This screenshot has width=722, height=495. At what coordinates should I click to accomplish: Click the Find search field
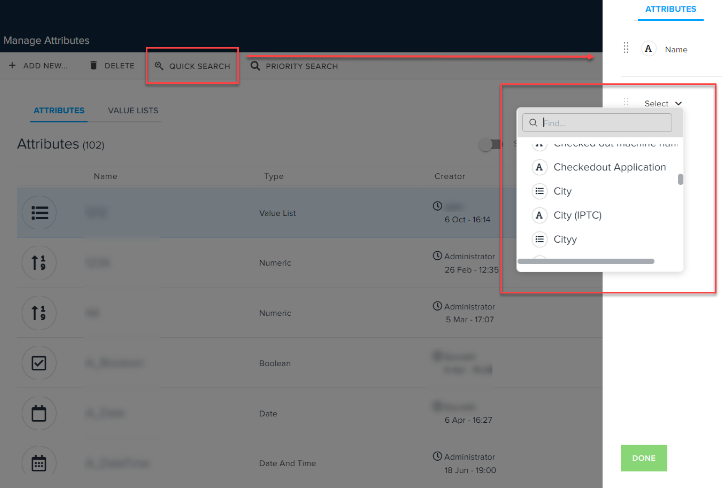coord(597,122)
